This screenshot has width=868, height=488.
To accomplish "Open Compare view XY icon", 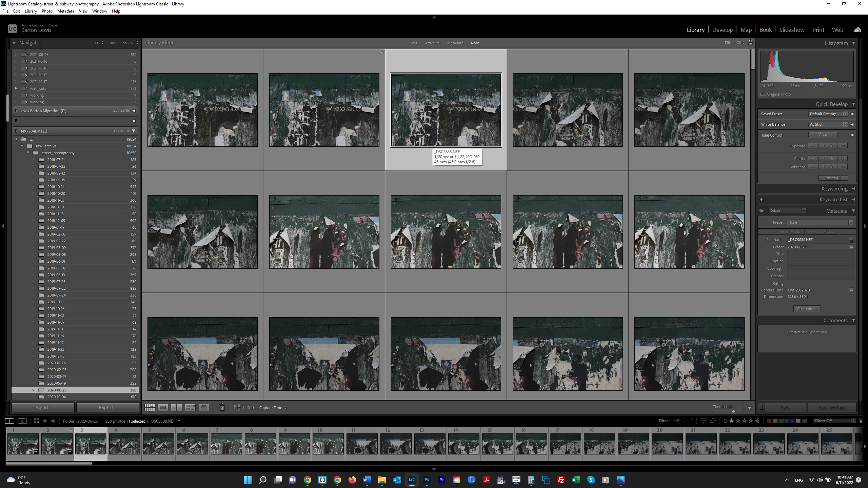I will coord(176,408).
